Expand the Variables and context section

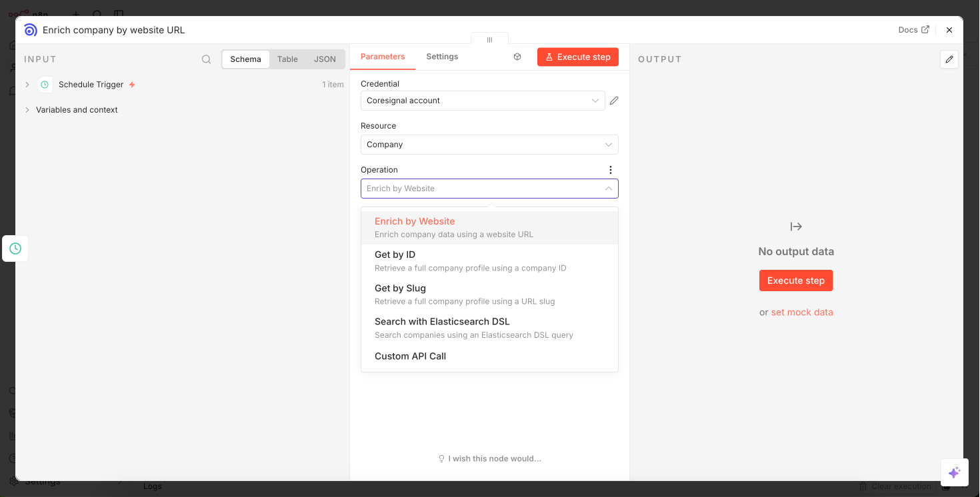[27, 109]
